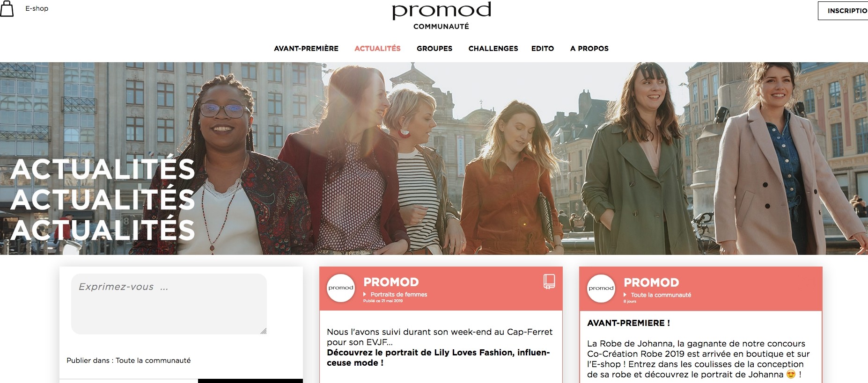Viewport: 868px width, 383px height.
Task: Click in the Exprimez-vous text field
Action: pyautogui.click(x=169, y=304)
